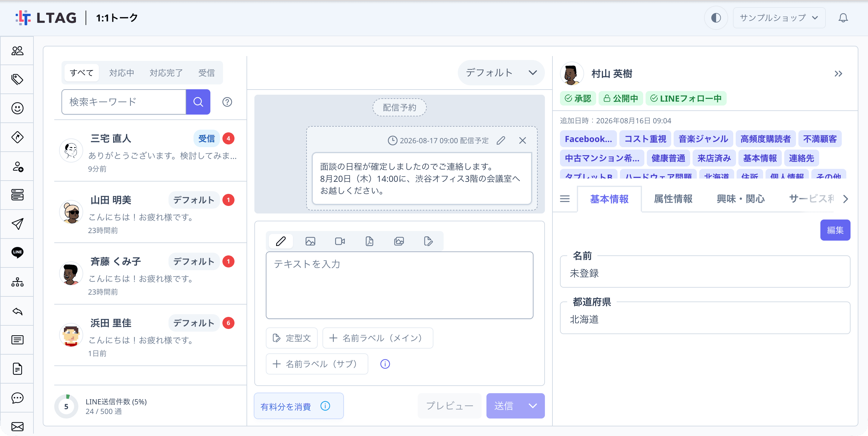Select the すべて filter tab

pyautogui.click(x=81, y=72)
